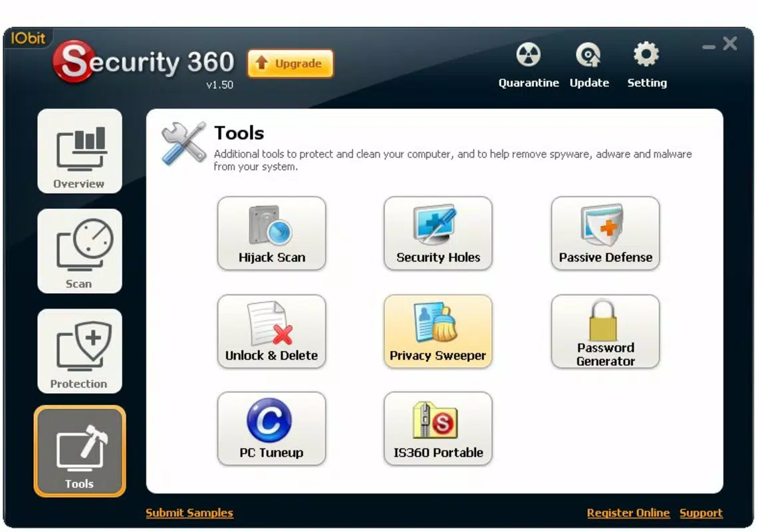Open Passive Defense tool
Screen dimensions: 758x532
click(605, 233)
